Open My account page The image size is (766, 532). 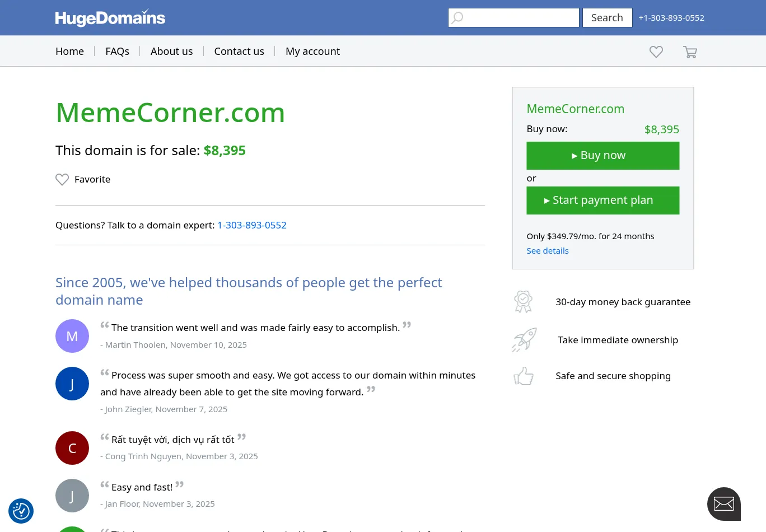coord(312,51)
